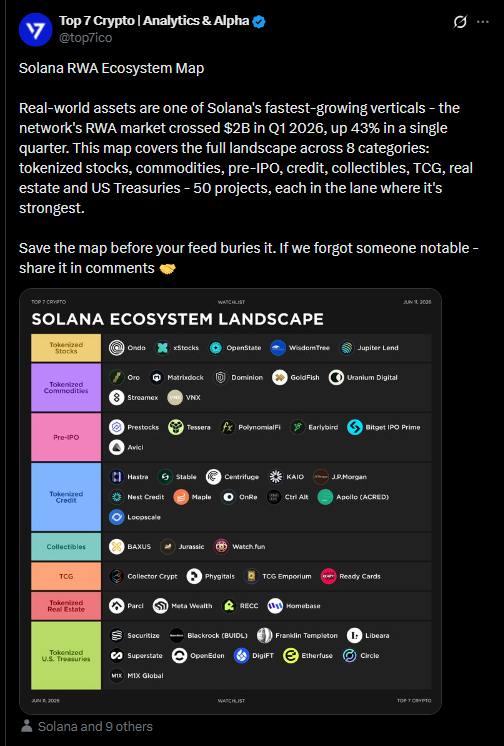
Task: Open Top 7 Crypto | Analytics & Alpha profile name
Action: tap(154, 21)
